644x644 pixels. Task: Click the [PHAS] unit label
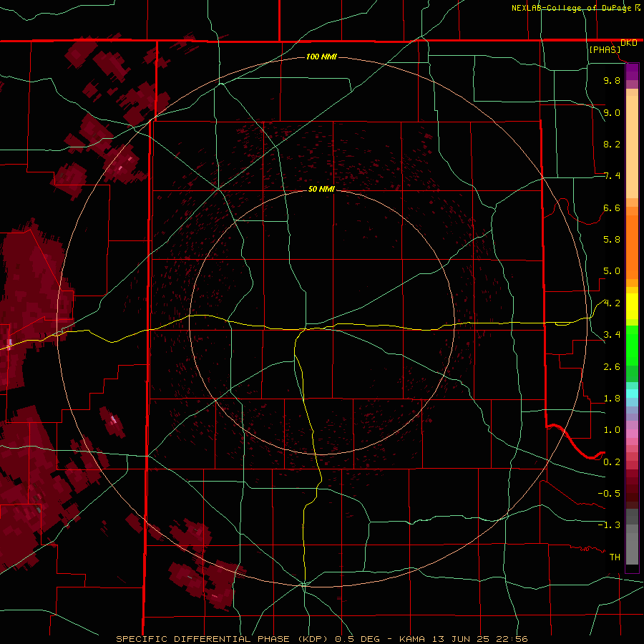pos(605,49)
